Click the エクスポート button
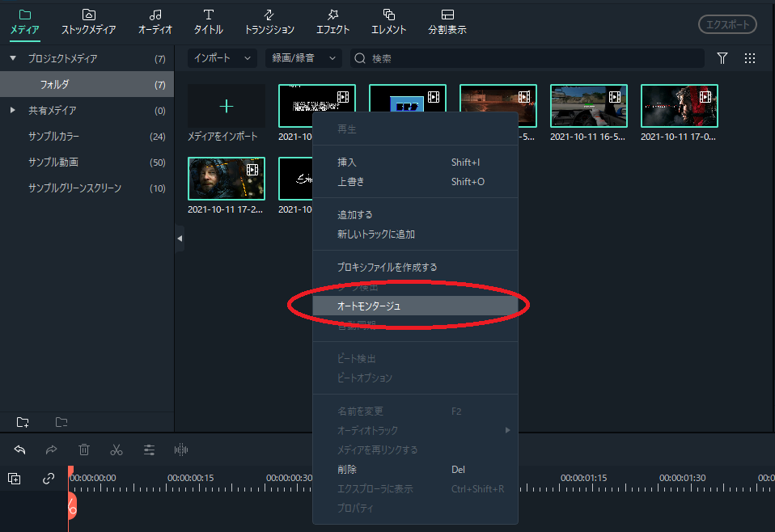Screen dimensions: 775x532 tap(727, 25)
